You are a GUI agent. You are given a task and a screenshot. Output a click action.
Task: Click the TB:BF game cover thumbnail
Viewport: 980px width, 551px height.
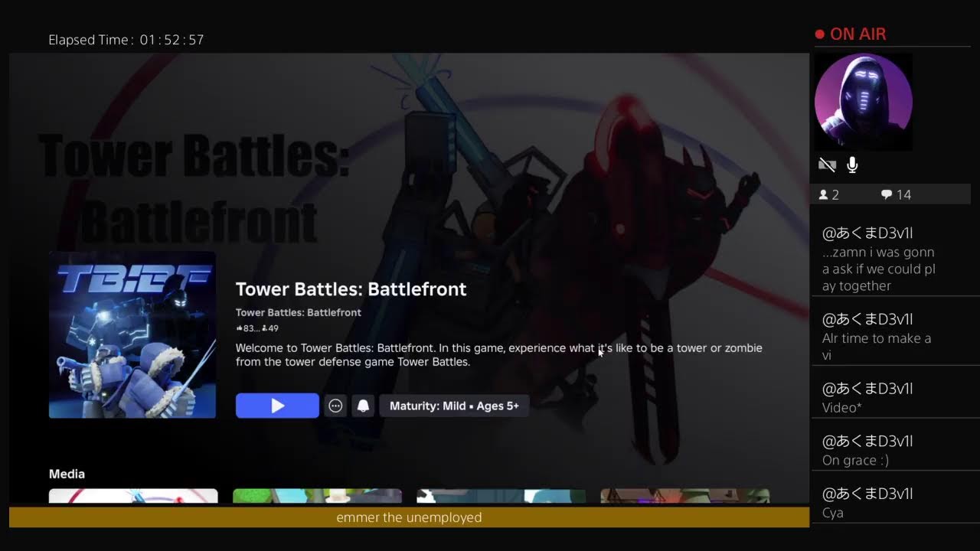pyautogui.click(x=132, y=335)
